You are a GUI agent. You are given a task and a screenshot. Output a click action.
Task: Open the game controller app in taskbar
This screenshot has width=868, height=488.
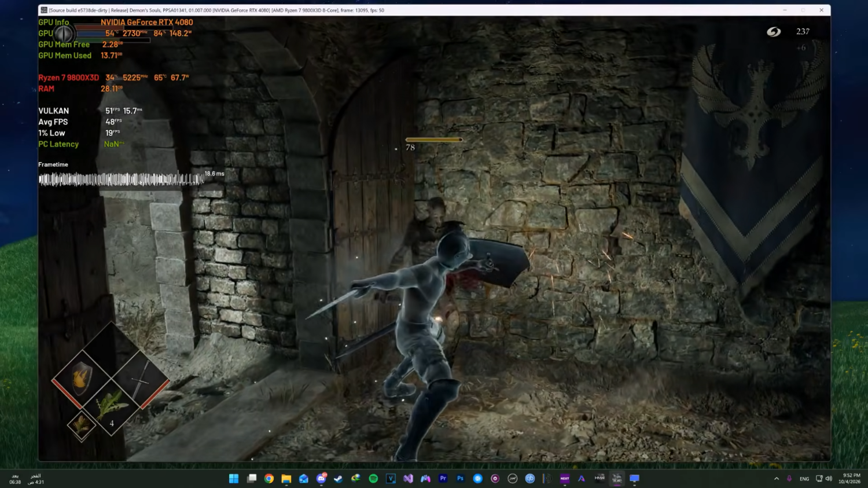(425, 478)
